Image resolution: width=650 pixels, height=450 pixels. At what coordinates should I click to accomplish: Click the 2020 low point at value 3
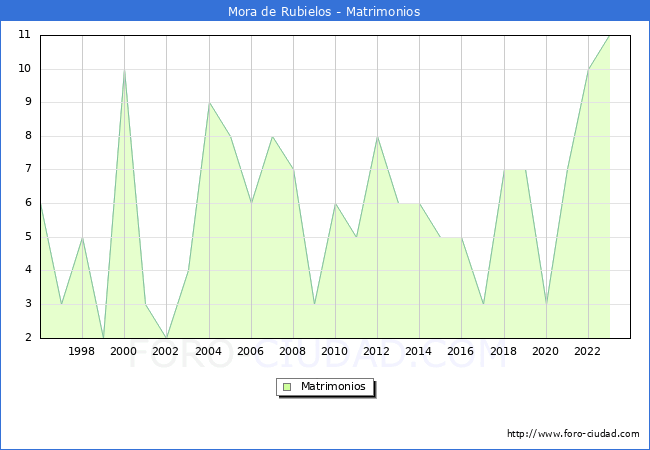coord(546,304)
